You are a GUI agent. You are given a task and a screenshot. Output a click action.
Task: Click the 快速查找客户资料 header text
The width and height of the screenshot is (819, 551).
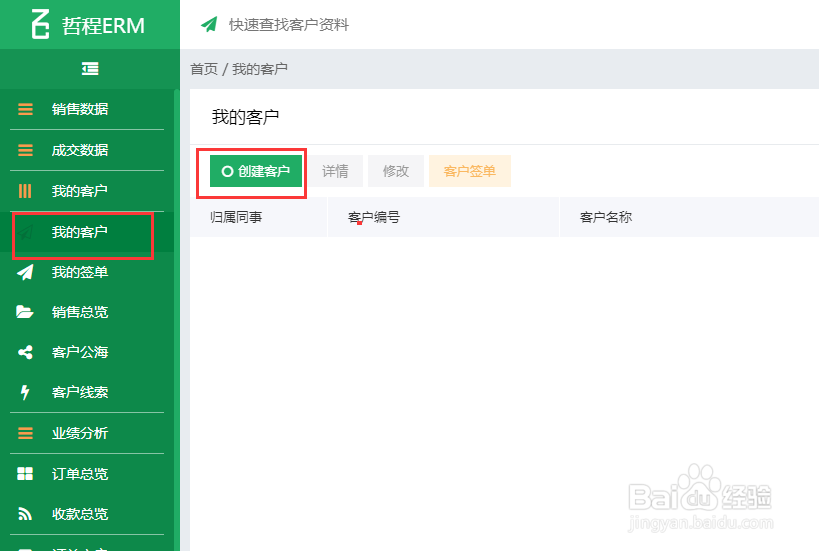[289, 25]
